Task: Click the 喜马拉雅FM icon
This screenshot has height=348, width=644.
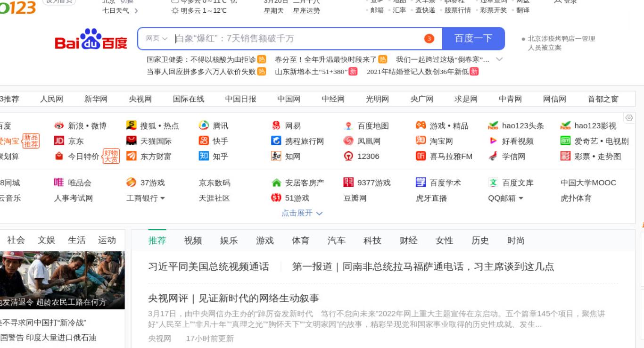Action: (x=421, y=156)
